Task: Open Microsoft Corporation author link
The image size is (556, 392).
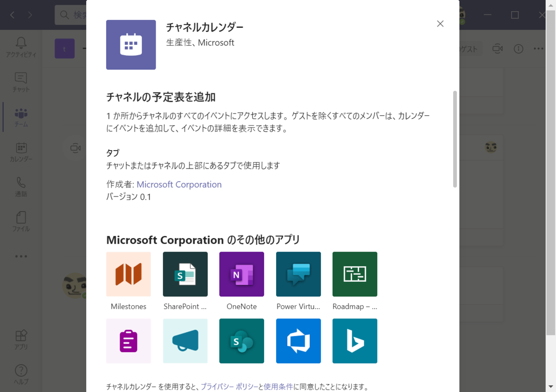Action: [179, 184]
